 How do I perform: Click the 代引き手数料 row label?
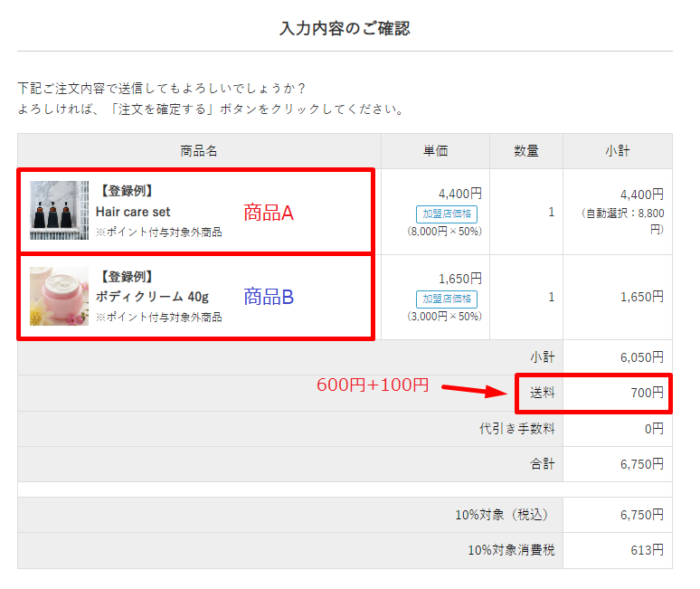point(517,429)
